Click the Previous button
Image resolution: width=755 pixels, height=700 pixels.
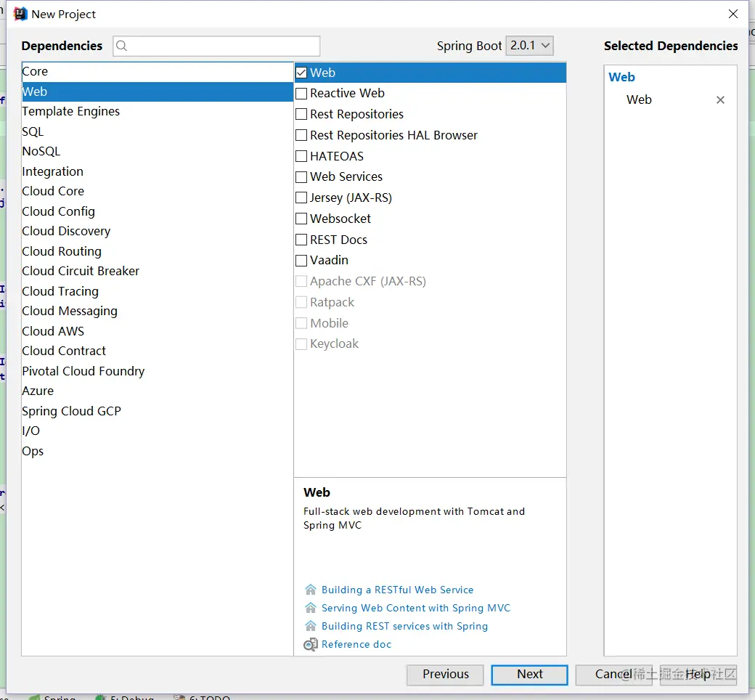[445, 675]
